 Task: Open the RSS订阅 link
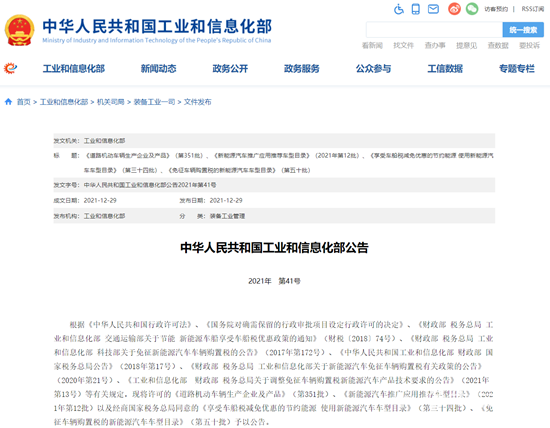coord(532,9)
